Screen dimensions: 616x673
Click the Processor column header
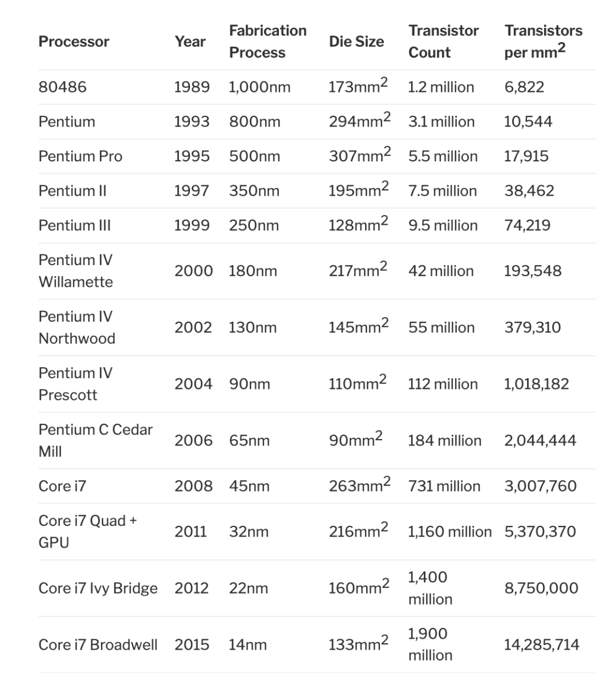[74, 42]
